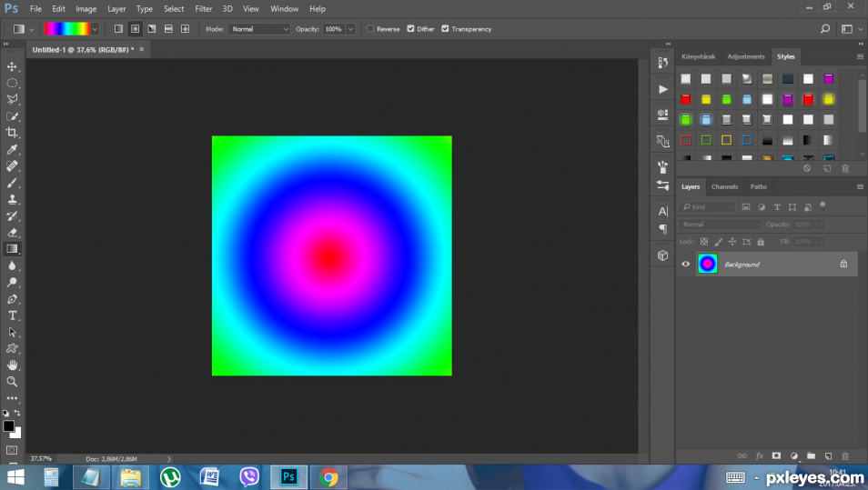868x490 pixels.
Task: Choose Radial Gradient style button
Action: coord(135,29)
